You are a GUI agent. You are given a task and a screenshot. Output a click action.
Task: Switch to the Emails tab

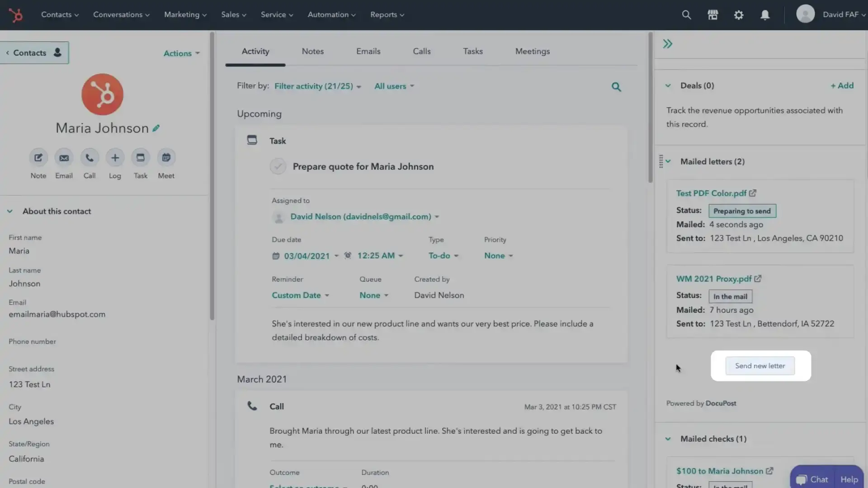[368, 52]
